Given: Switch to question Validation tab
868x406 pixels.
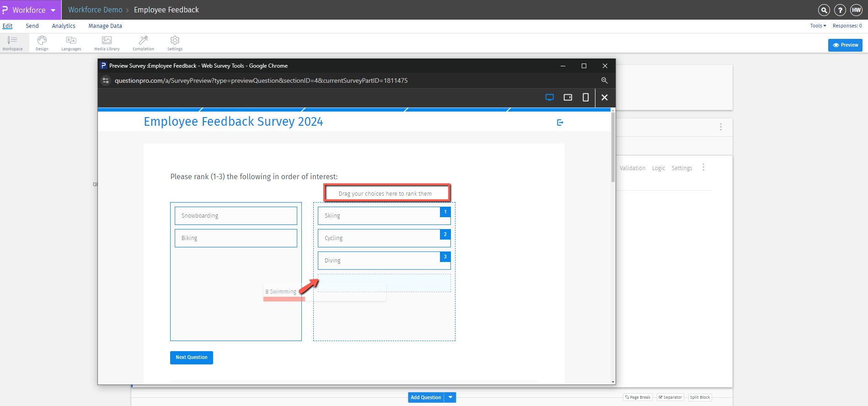Looking at the screenshot, I should 632,168.
